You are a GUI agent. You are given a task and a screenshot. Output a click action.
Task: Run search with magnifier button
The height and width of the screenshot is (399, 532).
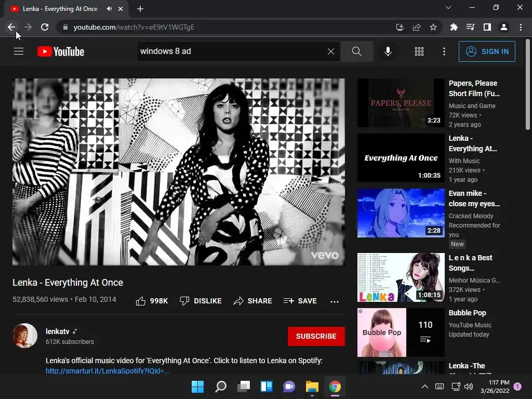[x=356, y=51]
